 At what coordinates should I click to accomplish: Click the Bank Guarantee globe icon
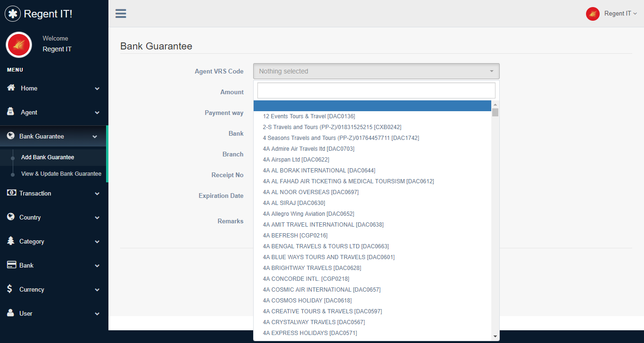11,136
